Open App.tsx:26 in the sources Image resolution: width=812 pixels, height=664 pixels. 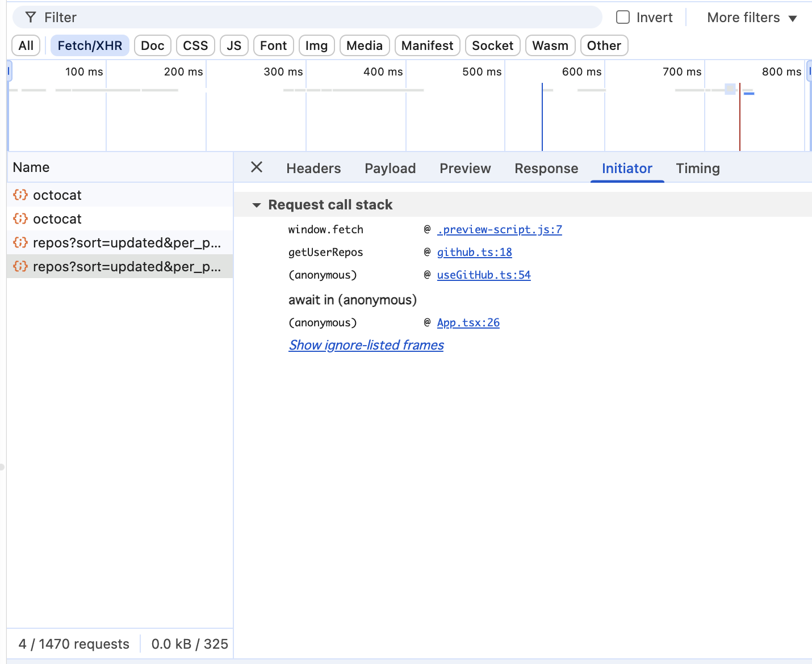coord(468,322)
